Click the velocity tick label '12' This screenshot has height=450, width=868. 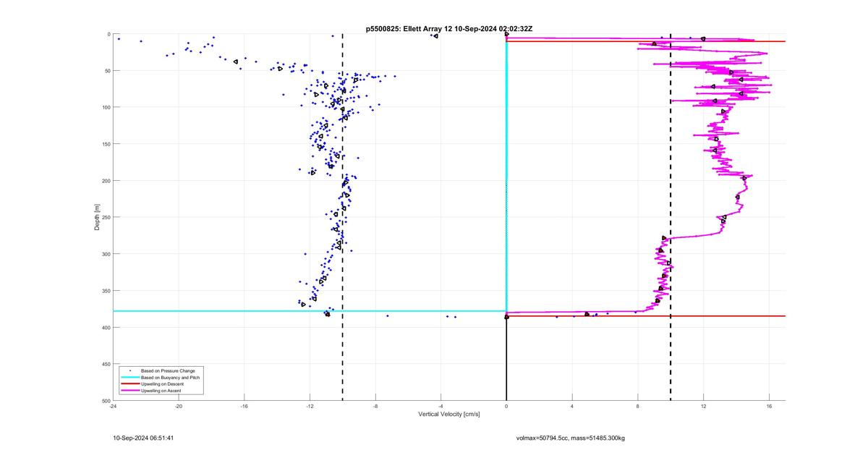point(704,407)
